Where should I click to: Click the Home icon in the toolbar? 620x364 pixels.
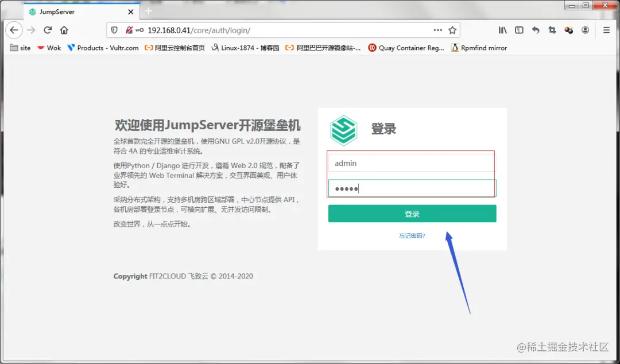pyautogui.click(x=64, y=30)
